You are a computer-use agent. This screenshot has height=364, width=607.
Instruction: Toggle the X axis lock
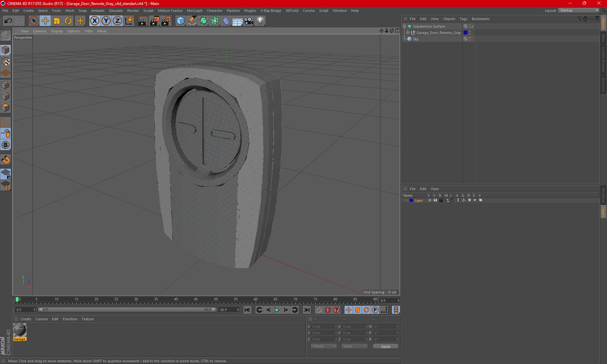[x=95, y=21]
